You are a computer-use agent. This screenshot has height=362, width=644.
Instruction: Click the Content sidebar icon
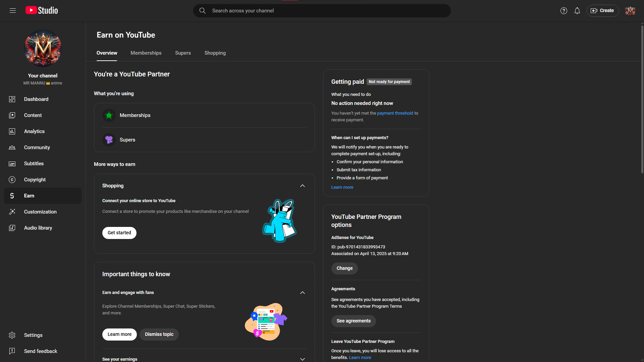pos(12,115)
